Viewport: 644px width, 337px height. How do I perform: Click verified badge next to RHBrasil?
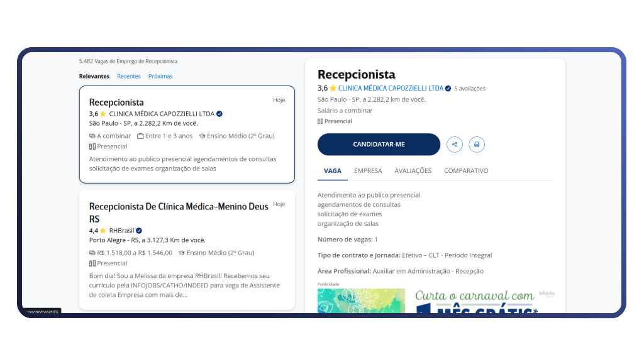point(139,231)
